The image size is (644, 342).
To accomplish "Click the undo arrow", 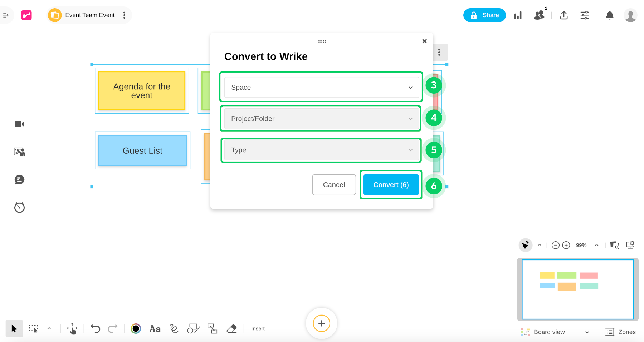I will coord(95,329).
